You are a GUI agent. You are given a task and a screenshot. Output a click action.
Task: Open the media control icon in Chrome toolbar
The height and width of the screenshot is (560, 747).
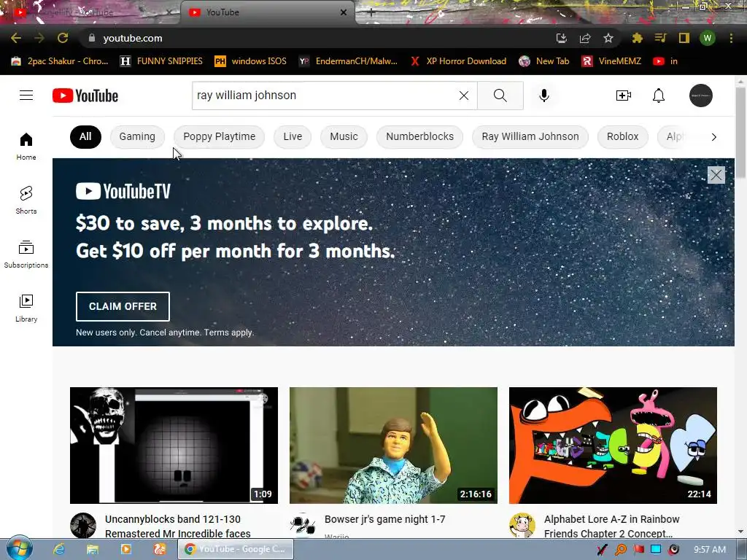pyautogui.click(x=660, y=38)
